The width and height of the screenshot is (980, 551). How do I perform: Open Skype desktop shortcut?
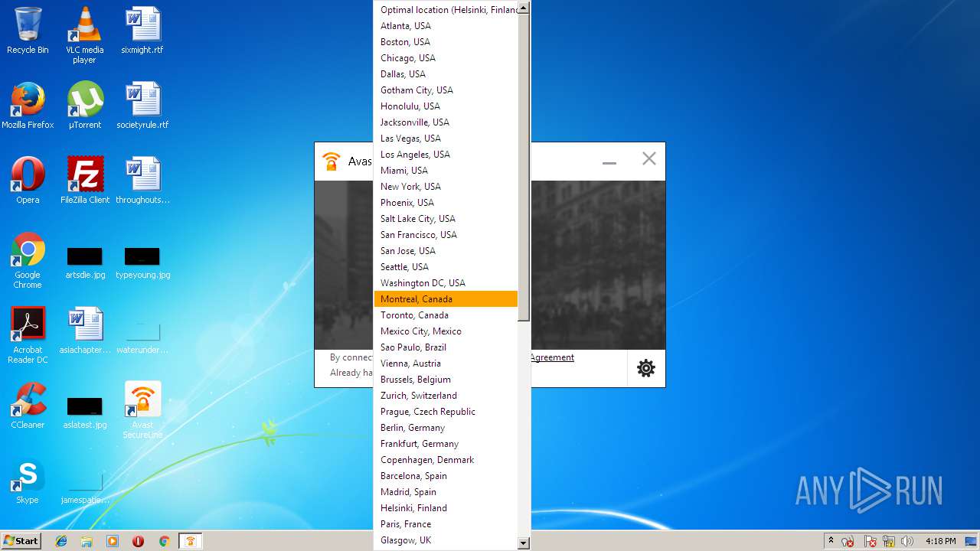[28, 481]
